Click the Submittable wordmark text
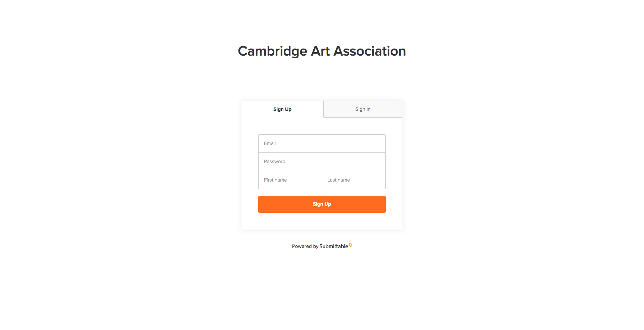 334,246
